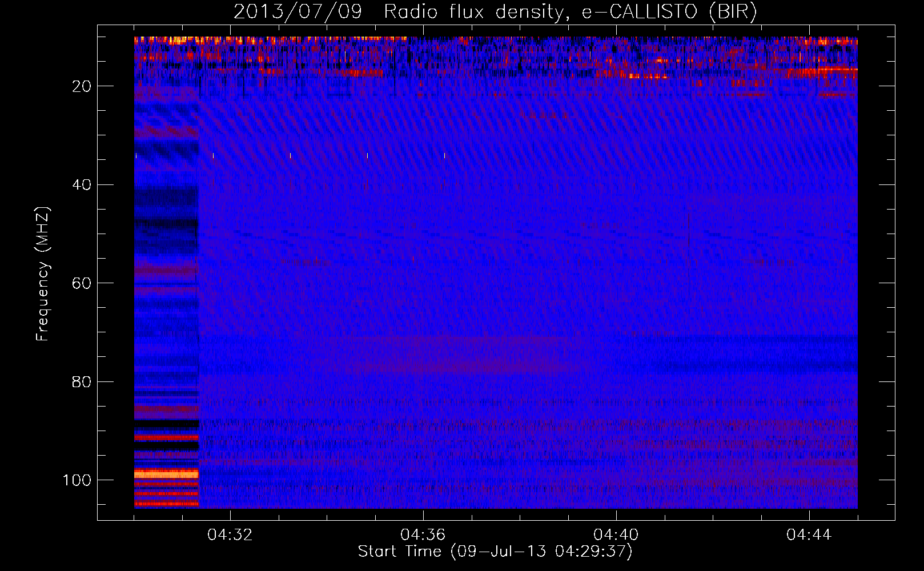Click the 60 MHz frequency label
This screenshot has height=571, width=924.
[82, 283]
